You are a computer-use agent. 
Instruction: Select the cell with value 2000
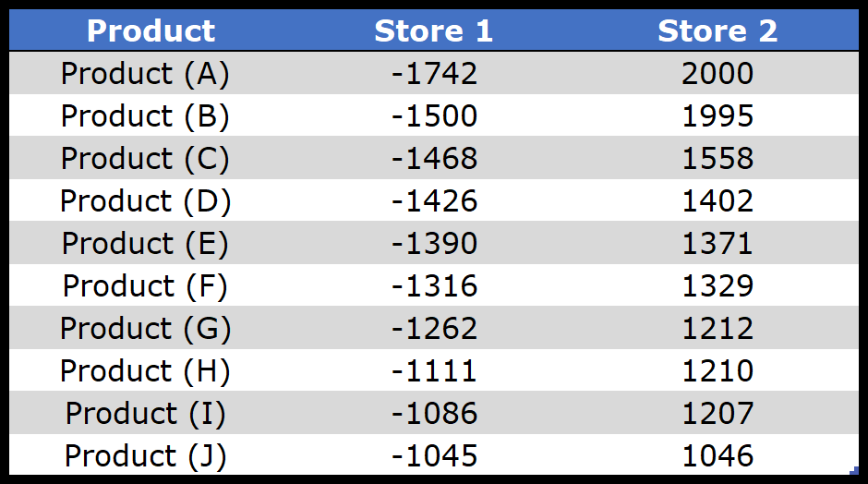[x=717, y=73]
